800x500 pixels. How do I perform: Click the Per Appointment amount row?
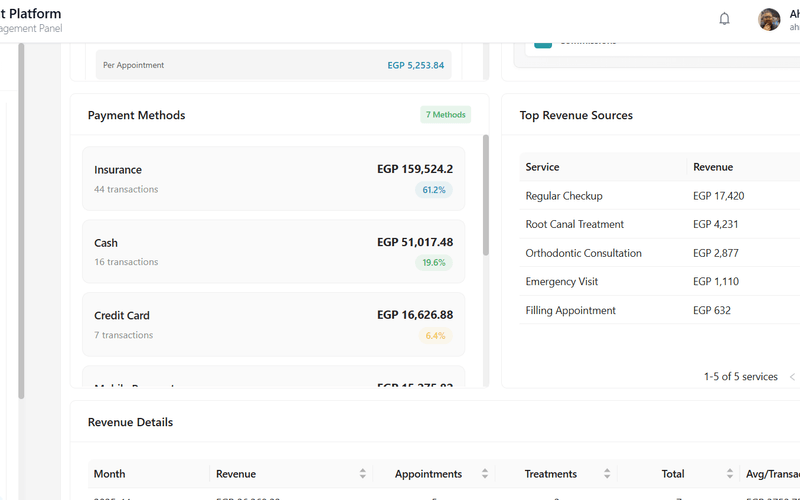(273, 65)
